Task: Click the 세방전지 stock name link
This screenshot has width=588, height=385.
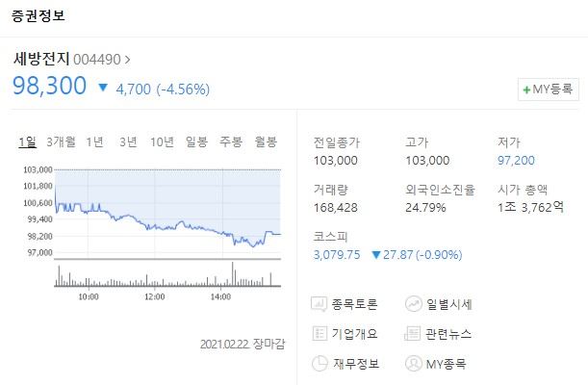Action: pos(41,59)
